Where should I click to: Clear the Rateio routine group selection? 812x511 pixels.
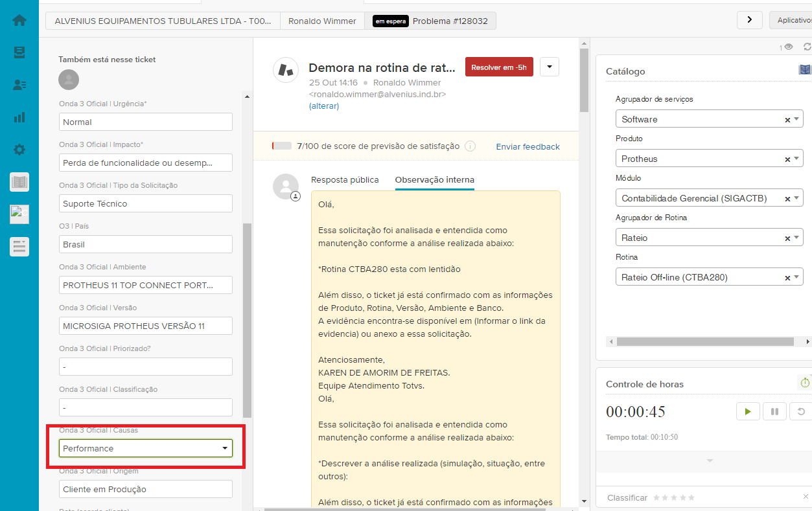pos(787,238)
